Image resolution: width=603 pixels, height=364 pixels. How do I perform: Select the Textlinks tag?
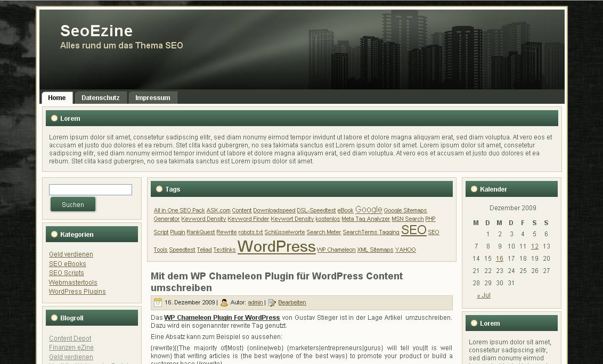(x=225, y=250)
